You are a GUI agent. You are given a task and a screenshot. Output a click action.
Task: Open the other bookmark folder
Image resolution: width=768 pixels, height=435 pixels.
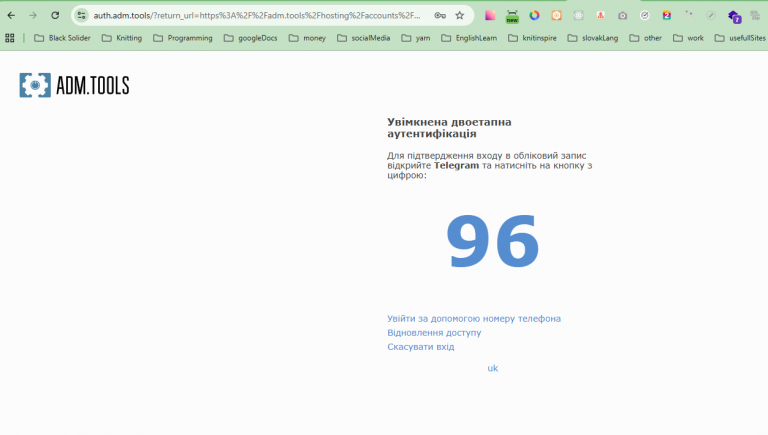coord(646,38)
